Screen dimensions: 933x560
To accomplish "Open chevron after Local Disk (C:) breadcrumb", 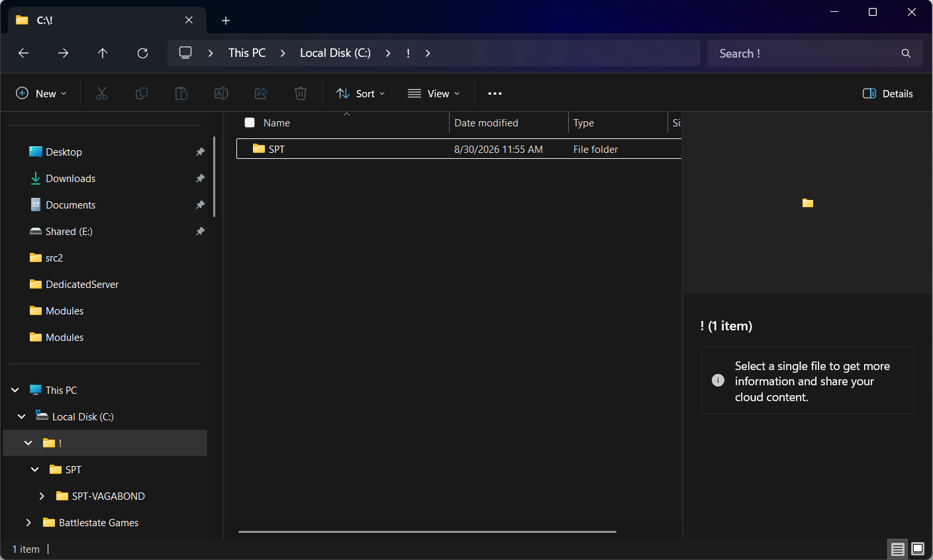I will coord(388,53).
